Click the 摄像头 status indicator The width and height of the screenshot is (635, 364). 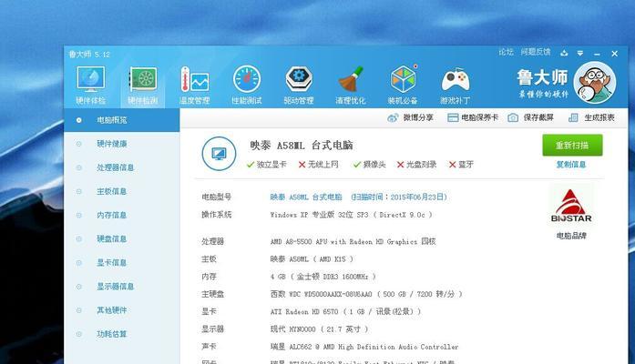pos(369,164)
